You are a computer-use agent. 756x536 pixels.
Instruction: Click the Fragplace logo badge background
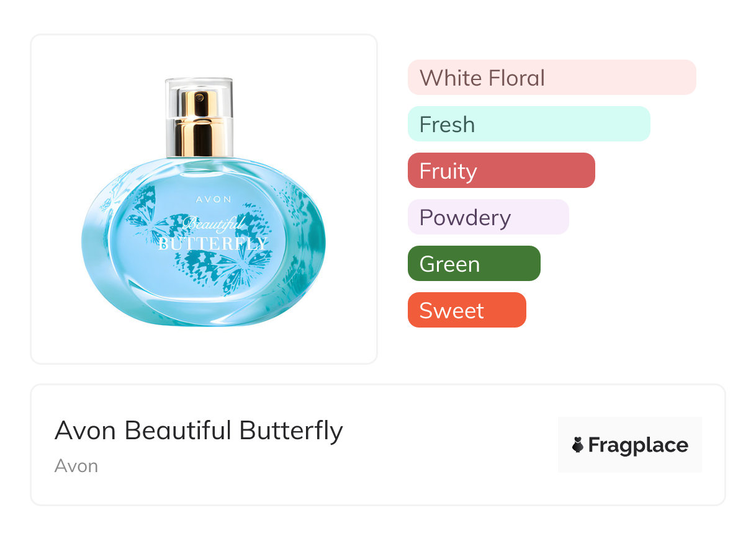click(629, 428)
